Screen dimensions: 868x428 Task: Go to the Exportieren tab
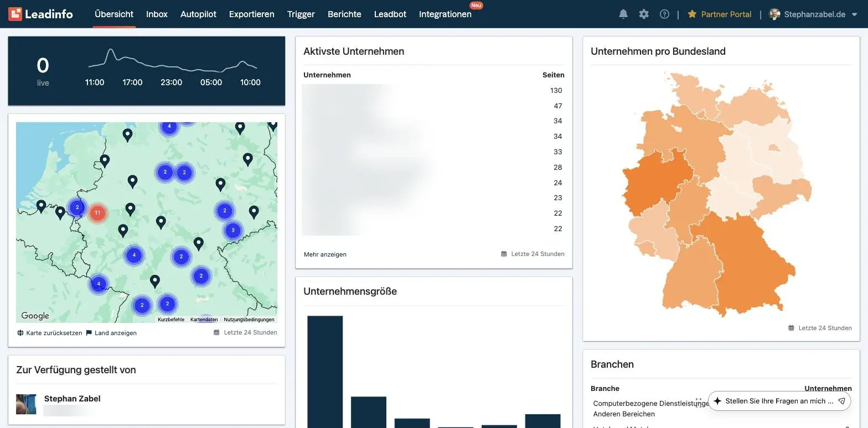251,14
